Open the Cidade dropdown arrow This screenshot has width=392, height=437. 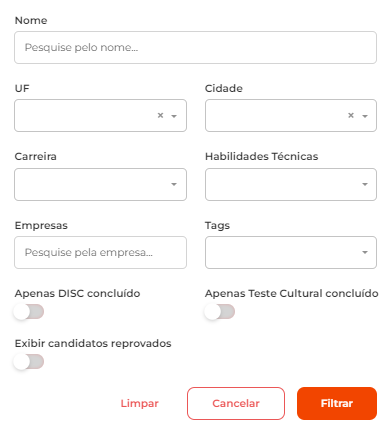point(365,116)
